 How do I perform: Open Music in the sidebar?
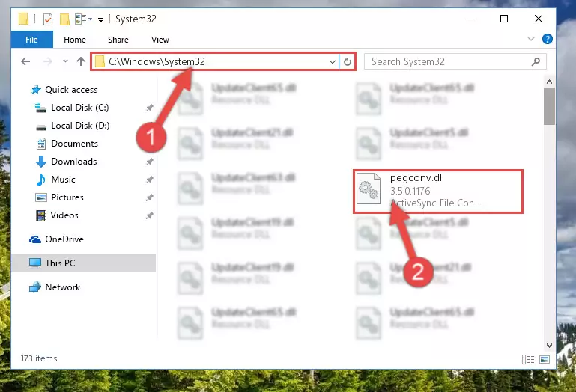(x=63, y=180)
